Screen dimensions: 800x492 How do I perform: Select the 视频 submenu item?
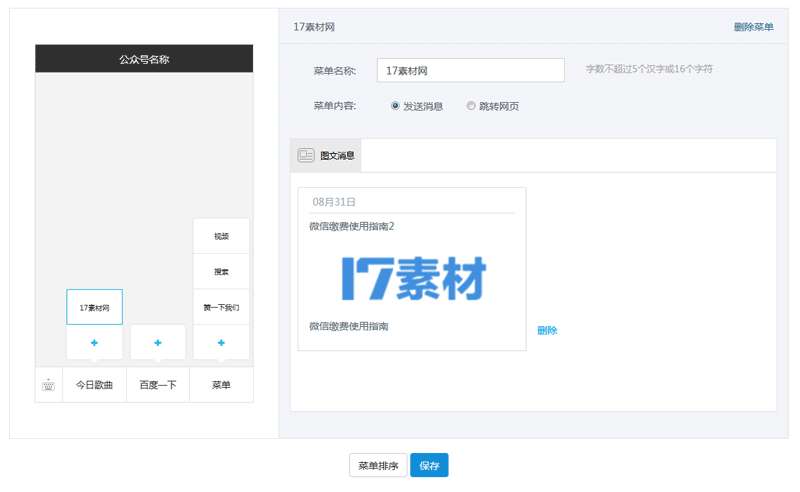point(221,236)
